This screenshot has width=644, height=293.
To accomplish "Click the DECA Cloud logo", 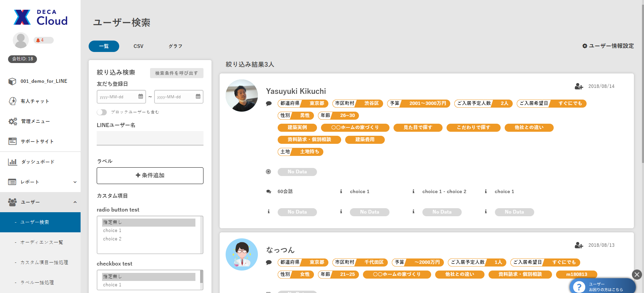I will [x=40, y=17].
